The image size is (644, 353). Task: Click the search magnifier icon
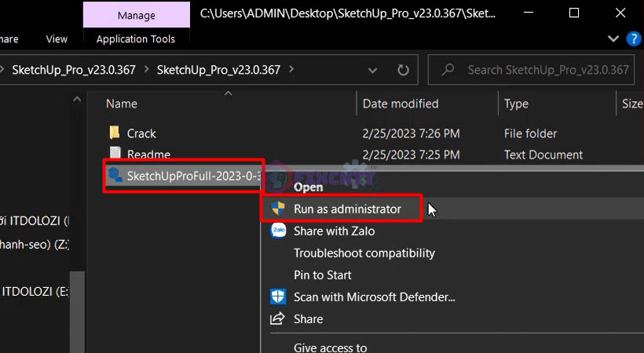[448, 69]
